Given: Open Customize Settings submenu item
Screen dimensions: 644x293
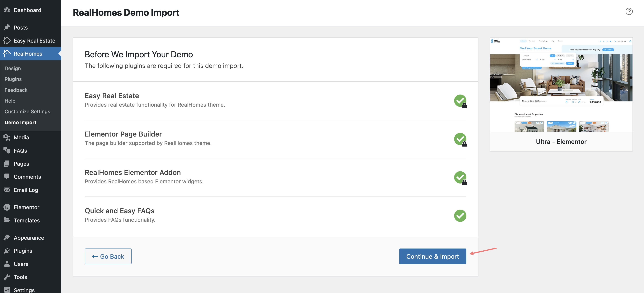Looking at the screenshot, I should [x=27, y=111].
